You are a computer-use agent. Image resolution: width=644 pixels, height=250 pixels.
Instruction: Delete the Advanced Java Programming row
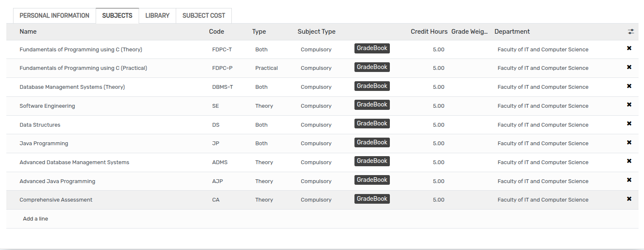click(629, 180)
